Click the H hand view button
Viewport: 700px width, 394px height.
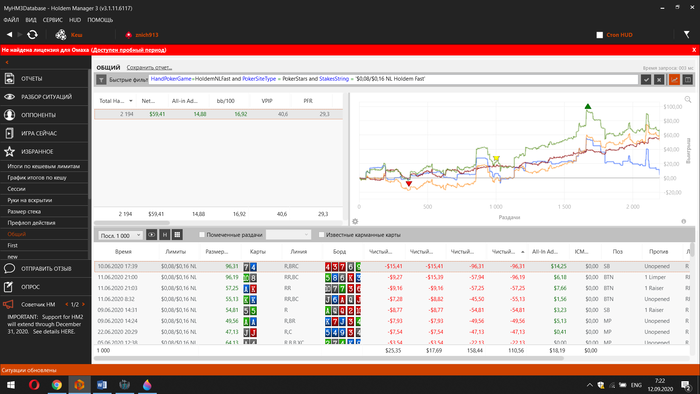164,235
